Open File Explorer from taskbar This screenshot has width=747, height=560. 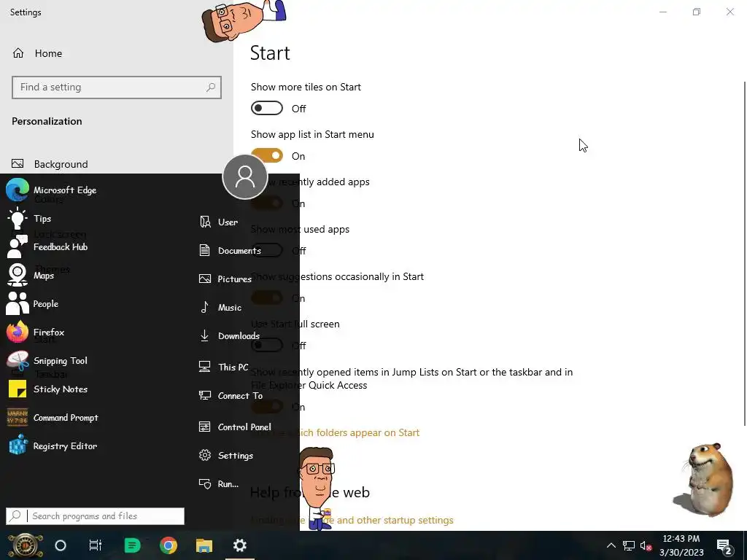(204, 545)
